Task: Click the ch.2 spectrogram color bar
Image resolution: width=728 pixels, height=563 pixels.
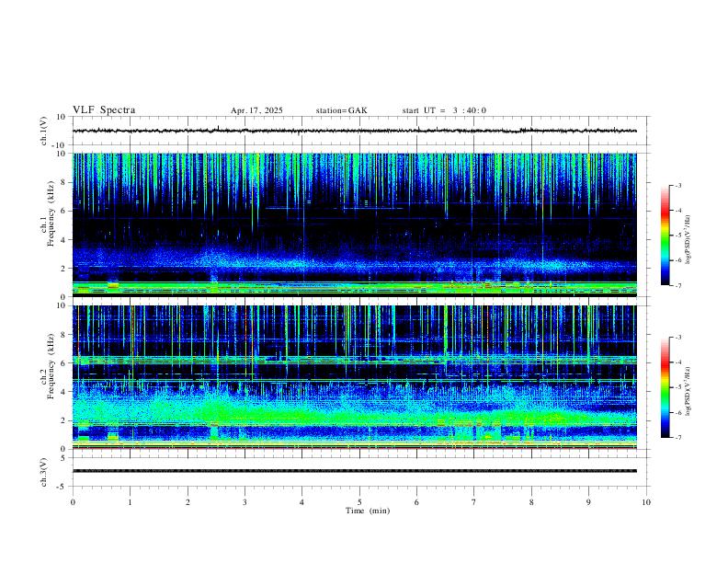Action: point(665,387)
